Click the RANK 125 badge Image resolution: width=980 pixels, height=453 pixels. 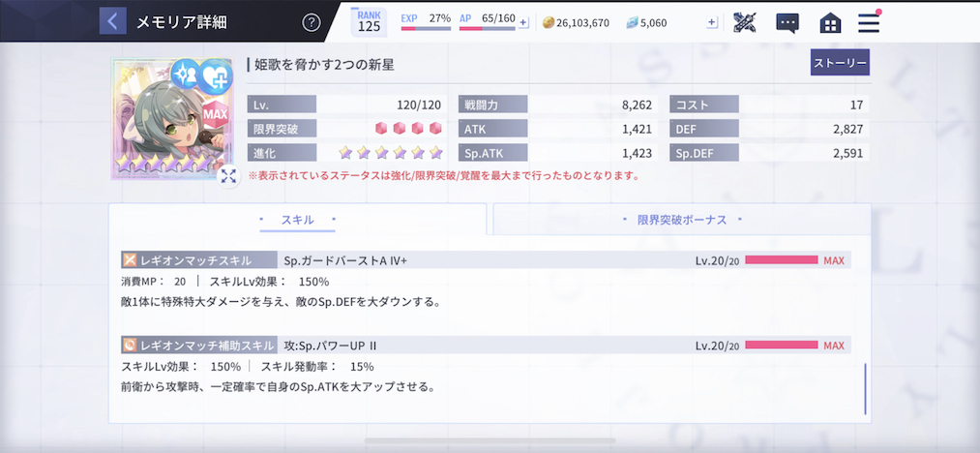[x=369, y=22]
